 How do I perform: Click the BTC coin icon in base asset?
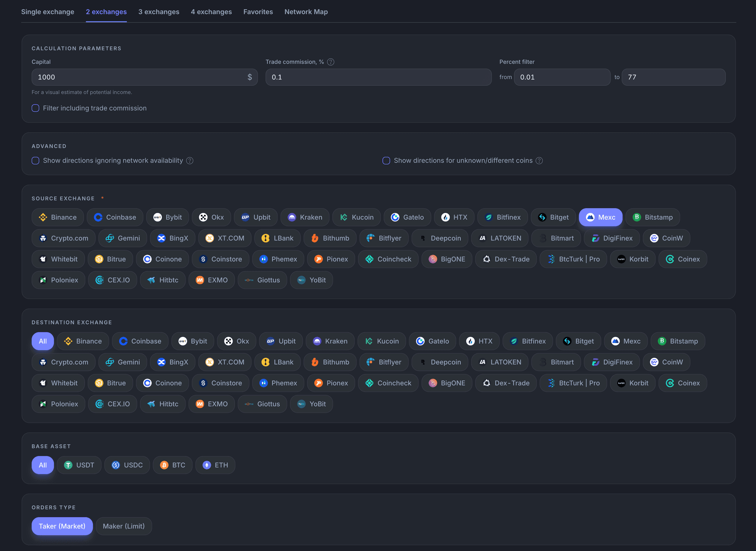coord(164,465)
